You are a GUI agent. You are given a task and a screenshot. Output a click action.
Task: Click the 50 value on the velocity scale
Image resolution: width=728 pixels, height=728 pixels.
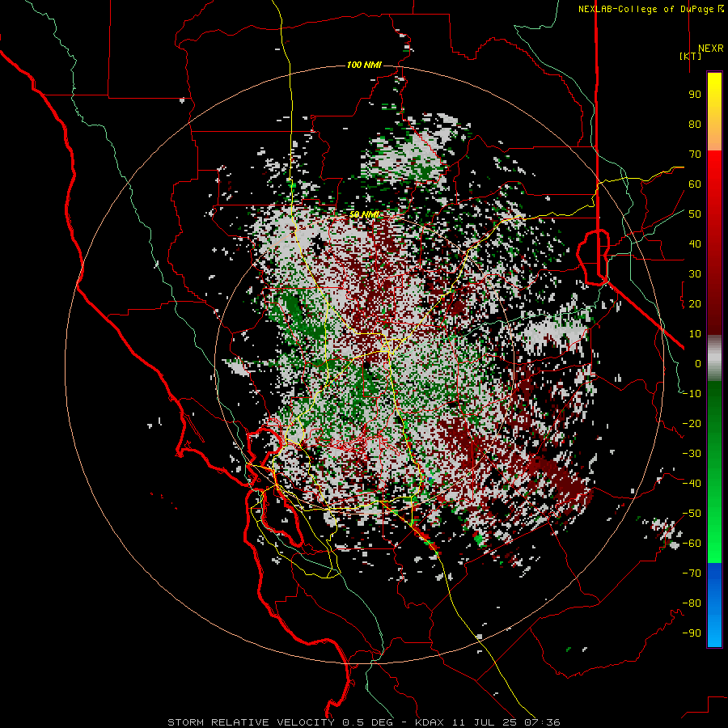point(695,214)
